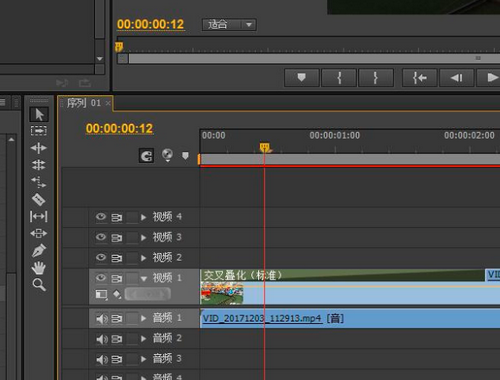Toggle the timeline Snap magnet icon

point(146,156)
